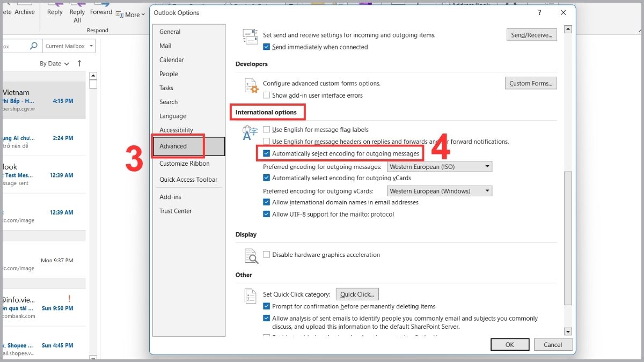Click the custom forms gear icon
The width and height of the screenshot is (644, 362).
[251, 85]
